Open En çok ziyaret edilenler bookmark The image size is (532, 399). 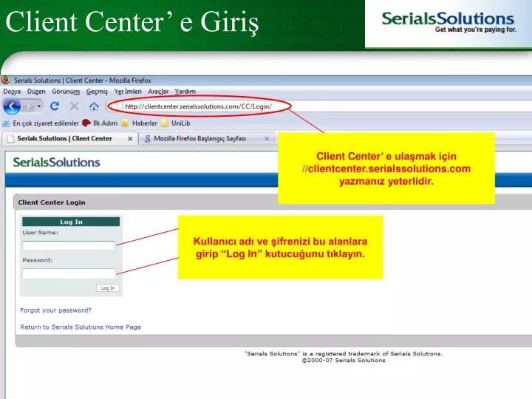[x=41, y=123]
